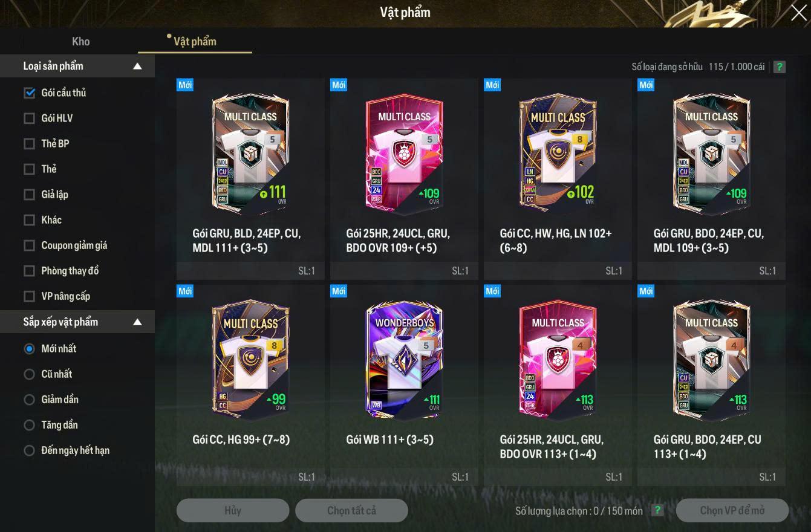Click the green help icon beside selection quantity
This screenshot has width=811, height=532.
point(657,510)
